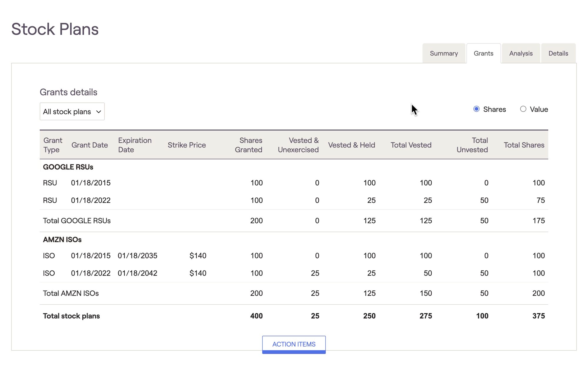Select the RSU row dated 01/18/2022
Image resolution: width=588 pixels, height=368 pixels.
point(91,200)
